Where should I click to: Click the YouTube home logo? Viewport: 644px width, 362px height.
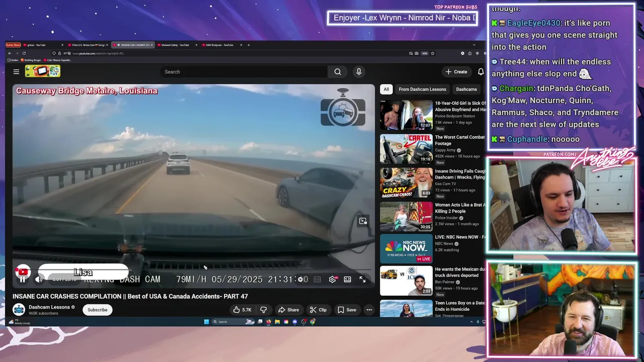43,71
